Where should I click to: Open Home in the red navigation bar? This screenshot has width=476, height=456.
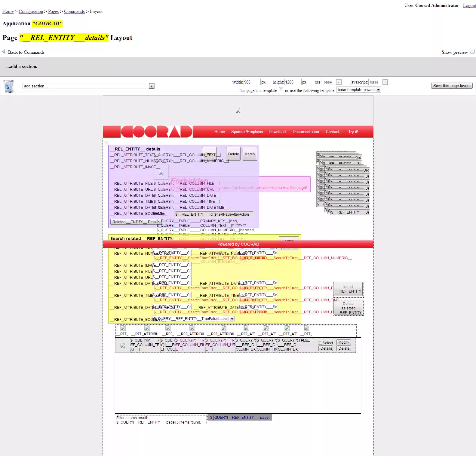(x=220, y=132)
